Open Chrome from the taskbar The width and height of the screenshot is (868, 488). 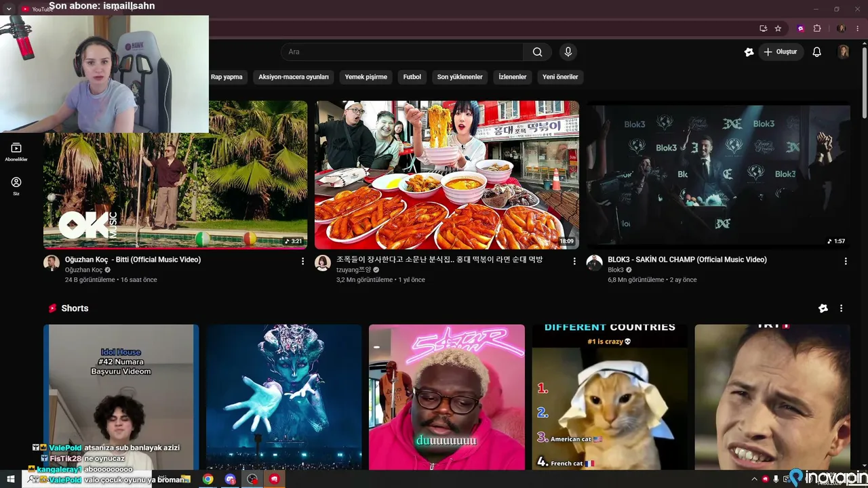pos(208,479)
